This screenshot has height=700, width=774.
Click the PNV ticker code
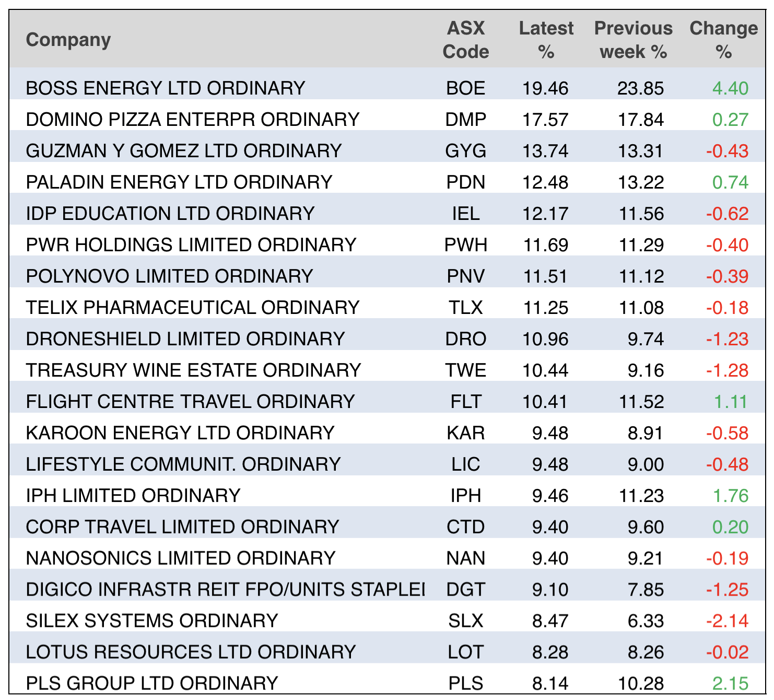point(465,276)
